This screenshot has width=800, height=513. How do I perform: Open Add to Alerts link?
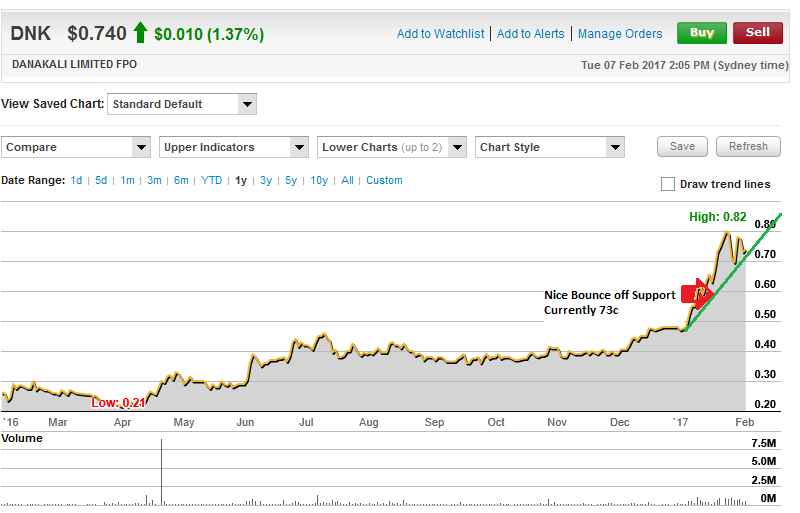pos(531,34)
